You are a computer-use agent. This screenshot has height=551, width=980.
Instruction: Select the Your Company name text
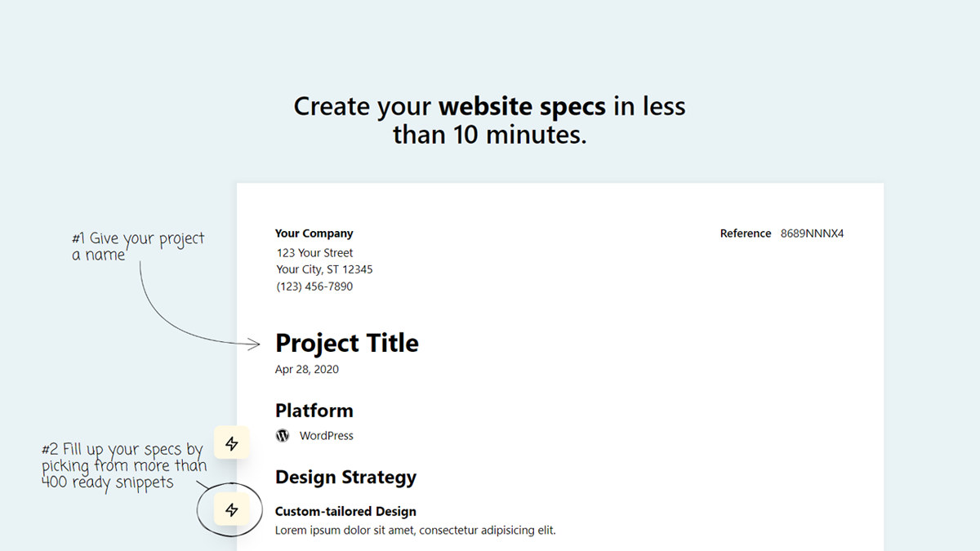(x=314, y=233)
